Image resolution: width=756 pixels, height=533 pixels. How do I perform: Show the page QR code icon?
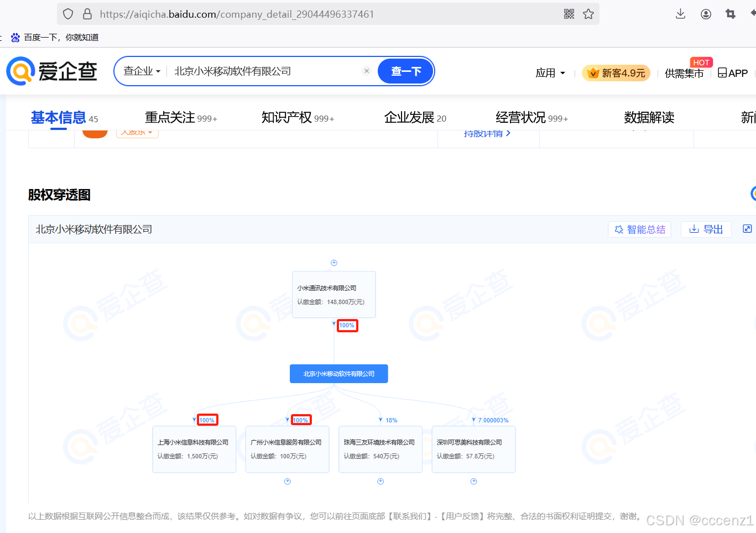569,14
